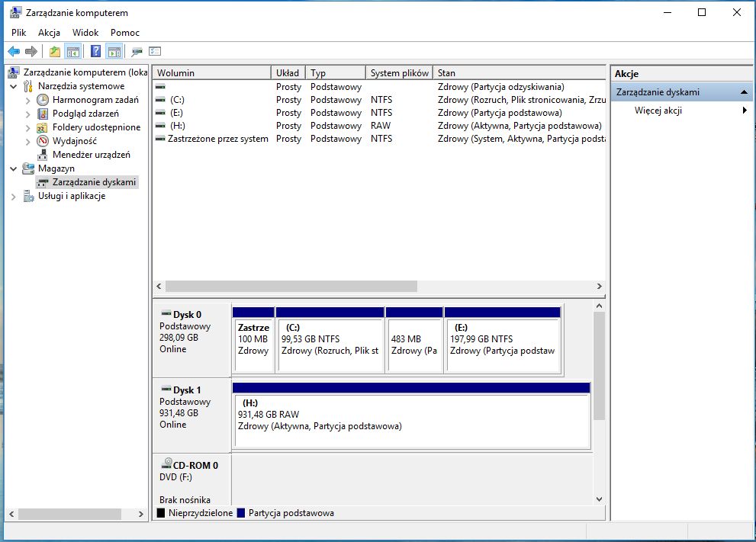The width and height of the screenshot is (756, 542).
Task: Collapse the Narzędzia systemowe node
Action: click(x=14, y=87)
